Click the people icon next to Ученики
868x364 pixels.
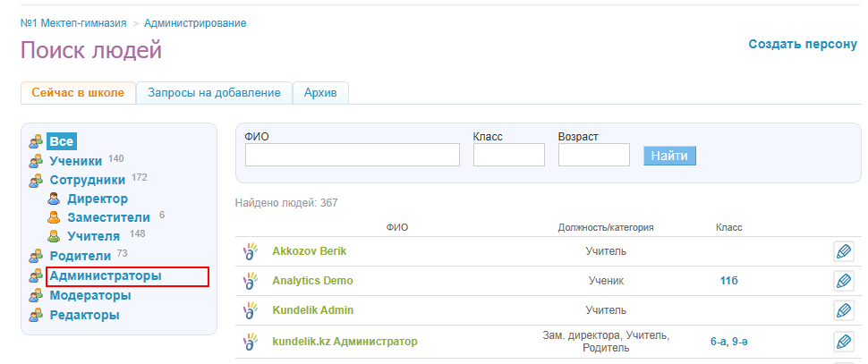click(36, 161)
